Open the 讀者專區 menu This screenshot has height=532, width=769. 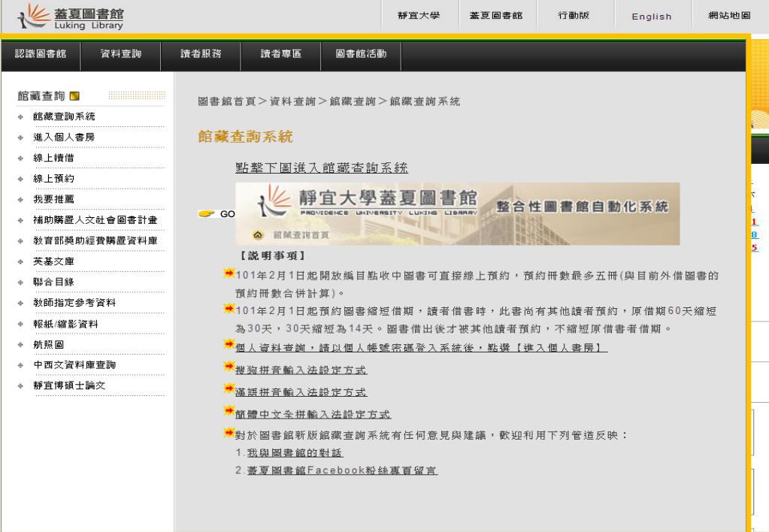pos(280,54)
